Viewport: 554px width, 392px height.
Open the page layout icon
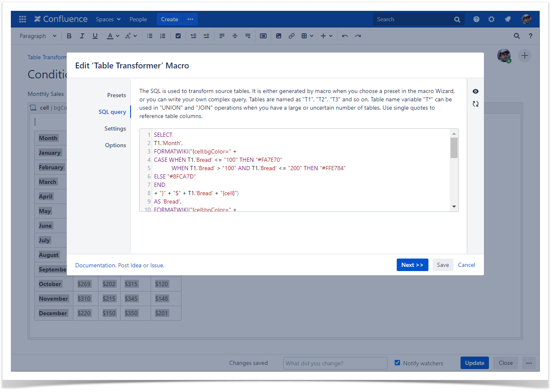[263, 36]
